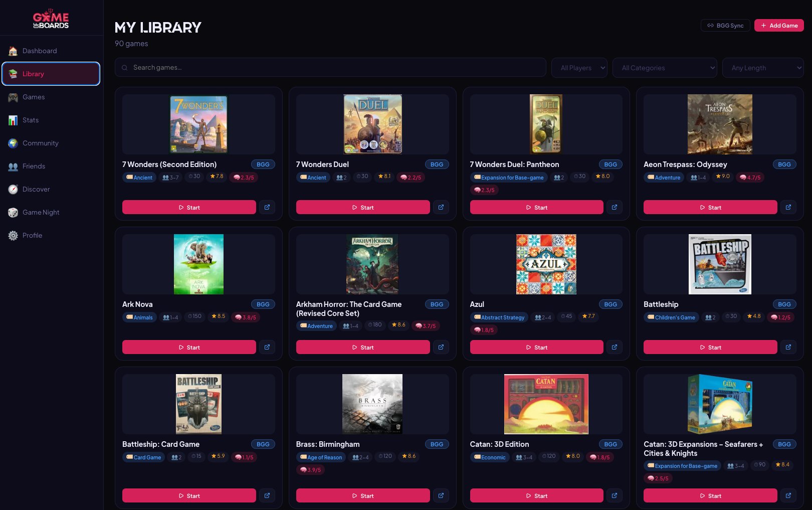812x510 pixels.
Task: Click Children's Game tag on Battleship
Action: coord(671,317)
